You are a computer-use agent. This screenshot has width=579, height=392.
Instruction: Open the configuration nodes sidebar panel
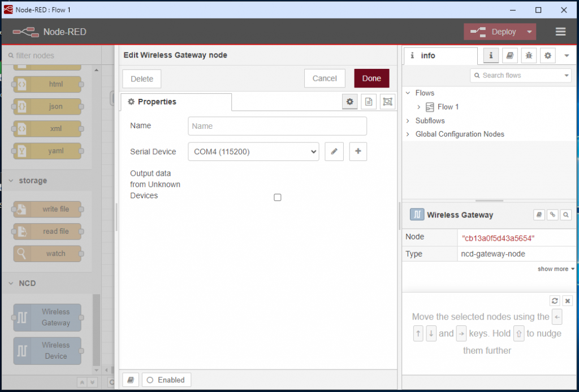(547, 55)
